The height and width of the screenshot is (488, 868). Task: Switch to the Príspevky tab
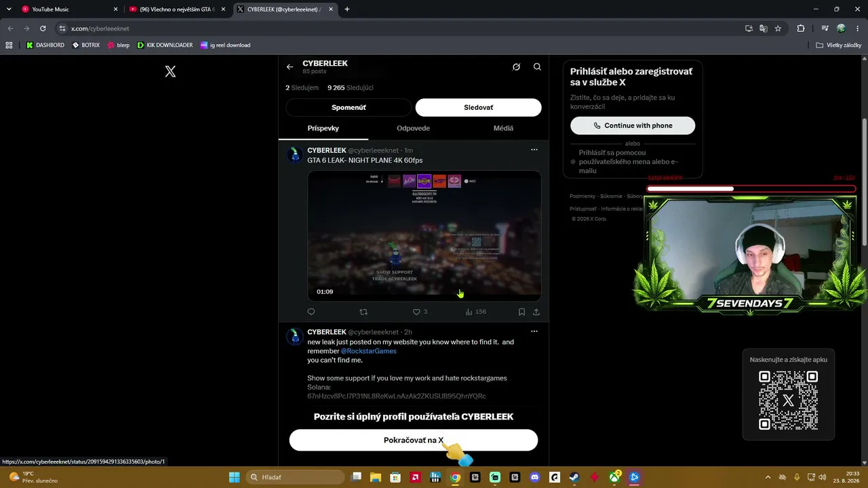pos(323,128)
